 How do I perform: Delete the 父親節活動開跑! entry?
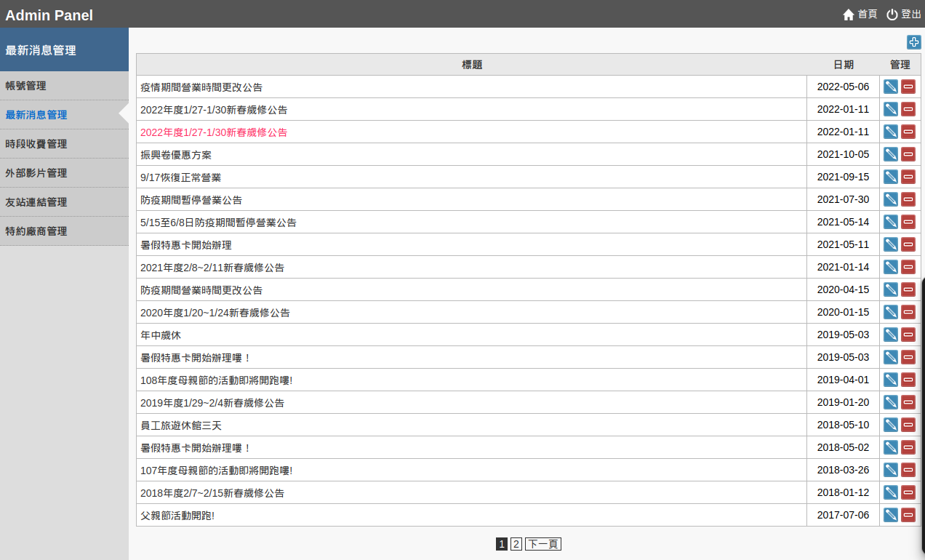(x=908, y=515)
